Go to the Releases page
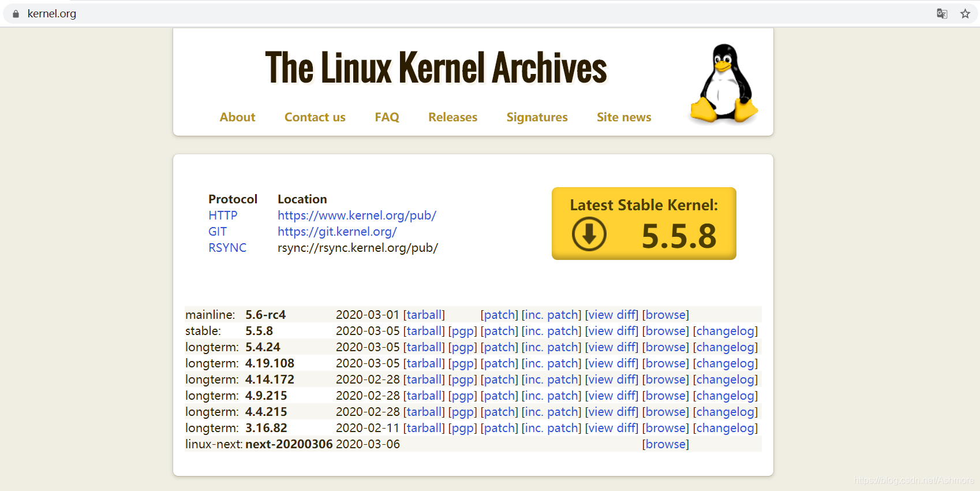 click(453, 117)
